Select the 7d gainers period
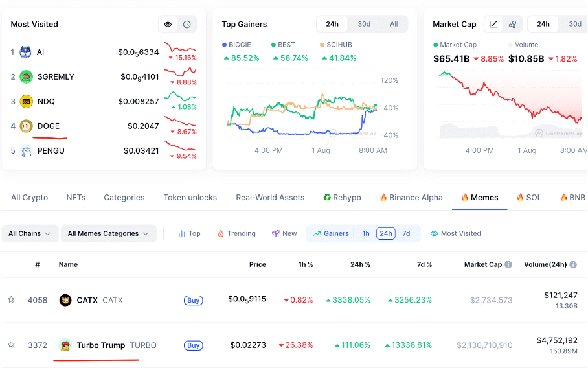This screenshot has height=372, width=588. [x=406, y=233]
